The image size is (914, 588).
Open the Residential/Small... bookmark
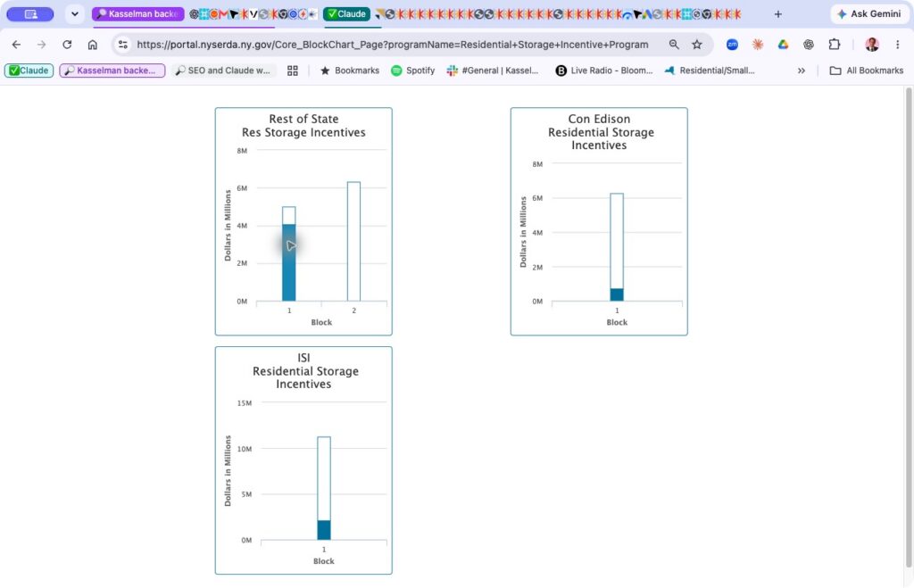tap(710, 70)
